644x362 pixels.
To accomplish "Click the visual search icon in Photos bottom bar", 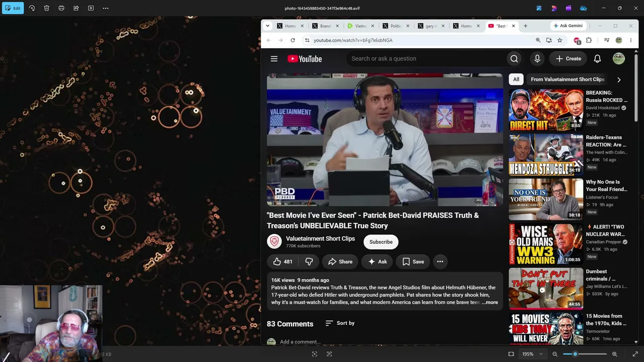I will [x=314, y=354].
